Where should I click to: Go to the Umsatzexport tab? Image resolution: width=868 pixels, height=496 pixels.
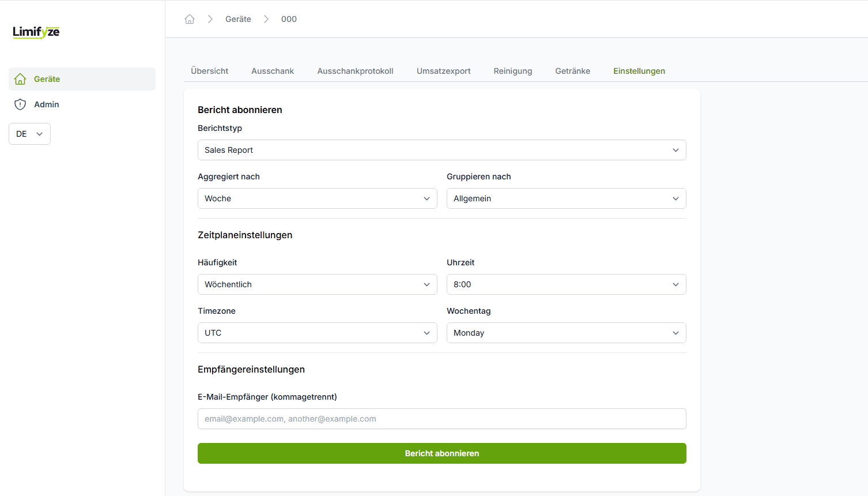pyautogui.click(x=443, y=71)
